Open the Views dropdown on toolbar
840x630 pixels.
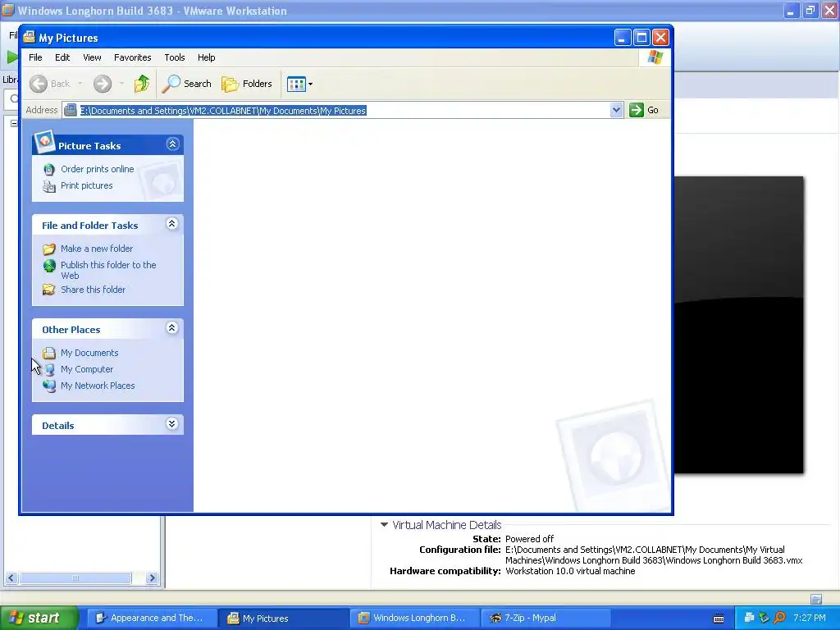tap(299, 84)
